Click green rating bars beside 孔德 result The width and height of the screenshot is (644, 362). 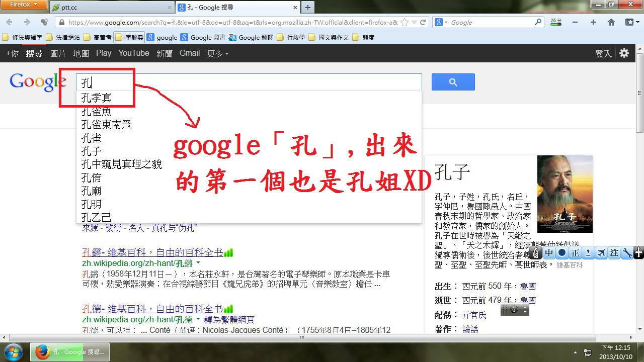[x=228, y=309]
